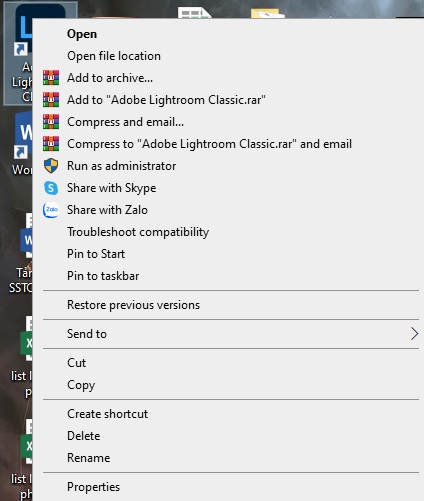Click the WinRAR icon beside Add to "Adobe Lightroom Classic.rar"
Screen dimensions: 424x501
coord(51,100)
